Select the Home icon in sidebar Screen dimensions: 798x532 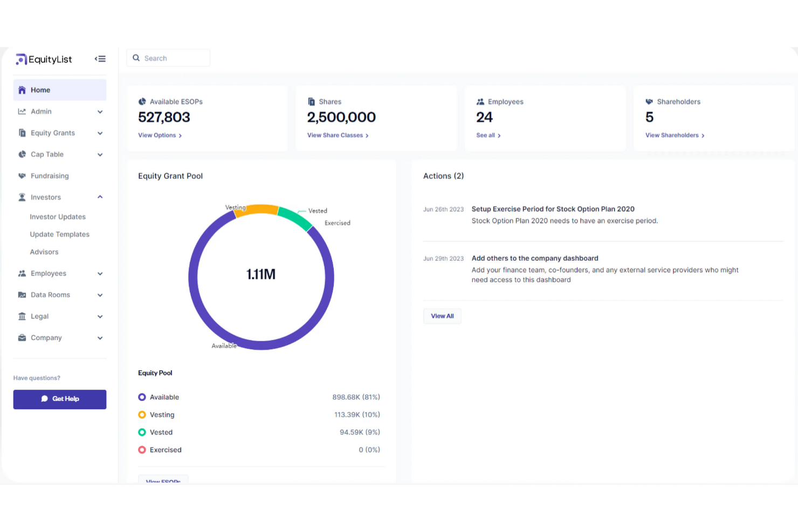pyautogui.click(x=22, y=89)
